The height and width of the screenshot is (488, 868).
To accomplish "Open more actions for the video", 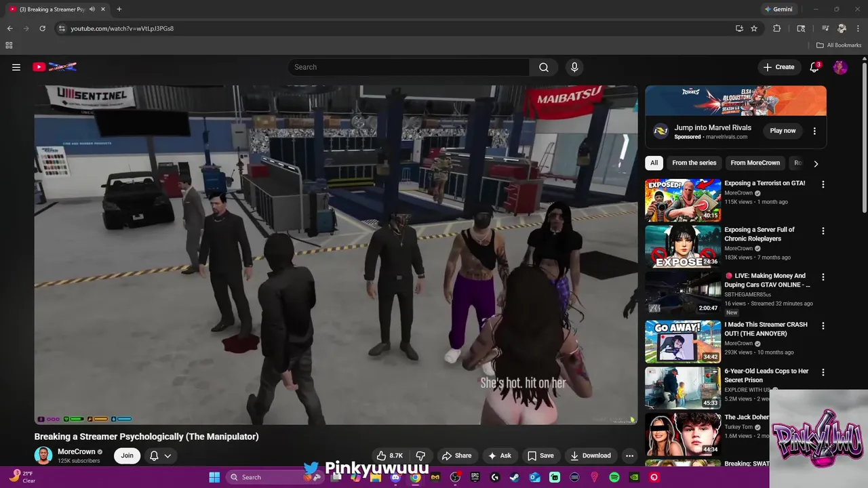I will (629, 455).
